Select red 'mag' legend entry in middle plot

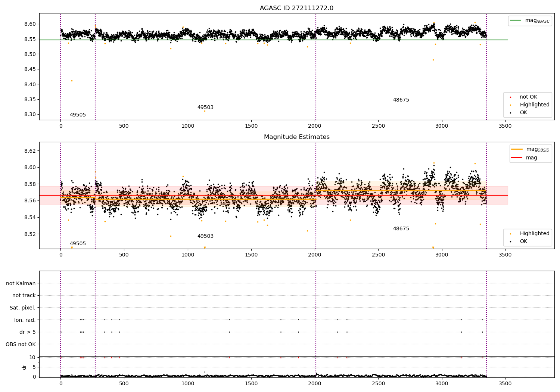[525, 158]
